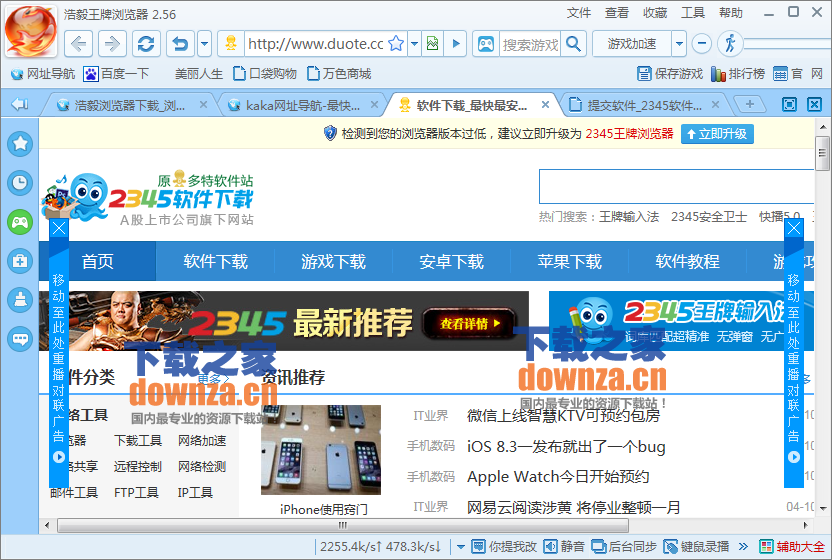The width and height of the screenshot is (832, 560).
Task: Switch to 提交软件_2345软件 tab
Action: pos(643,106)
